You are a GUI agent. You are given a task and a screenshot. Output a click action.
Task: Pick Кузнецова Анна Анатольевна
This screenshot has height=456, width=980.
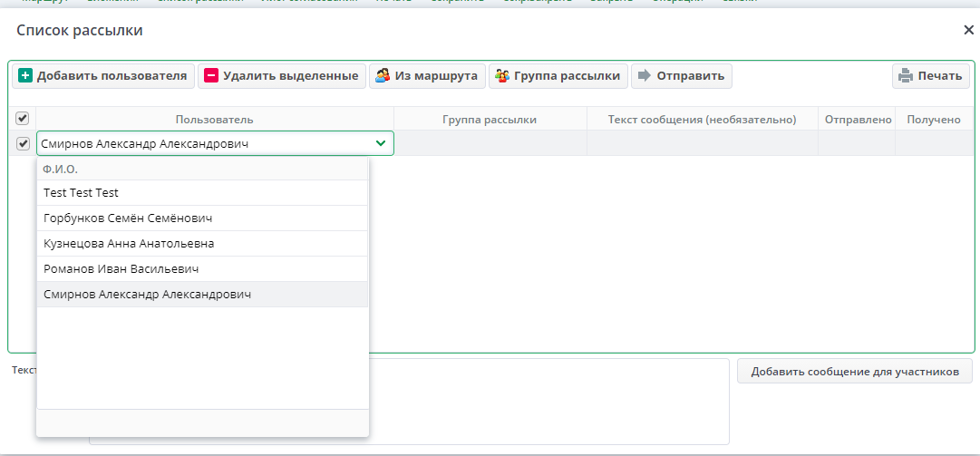coord(202,244)
